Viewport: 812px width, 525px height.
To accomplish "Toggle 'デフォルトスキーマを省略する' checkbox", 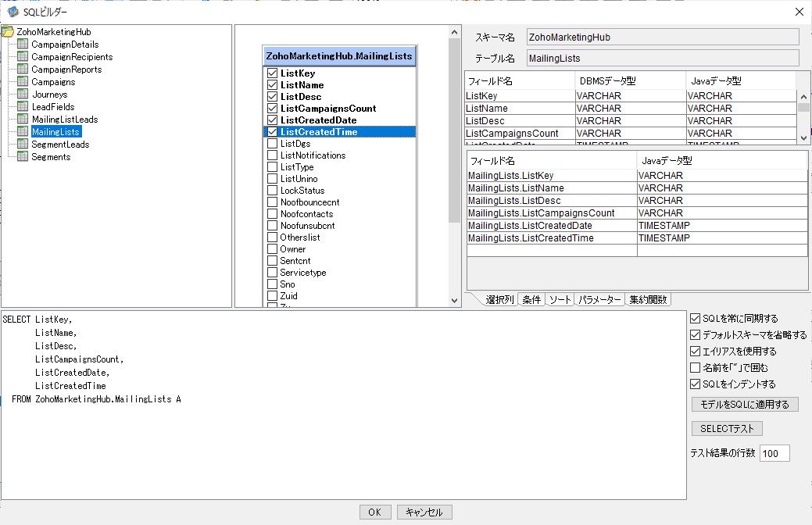I will (696, 335).
